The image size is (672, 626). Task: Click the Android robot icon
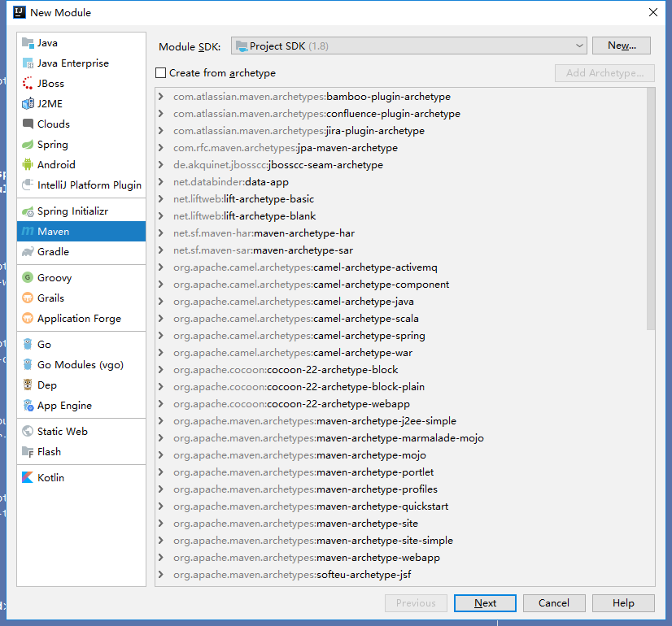28,165
